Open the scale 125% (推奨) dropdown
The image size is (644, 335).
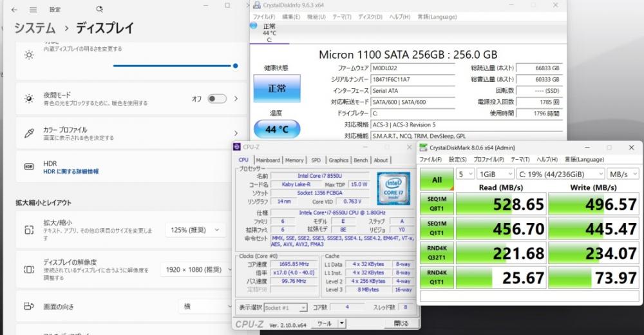click(x=196, y=230)
